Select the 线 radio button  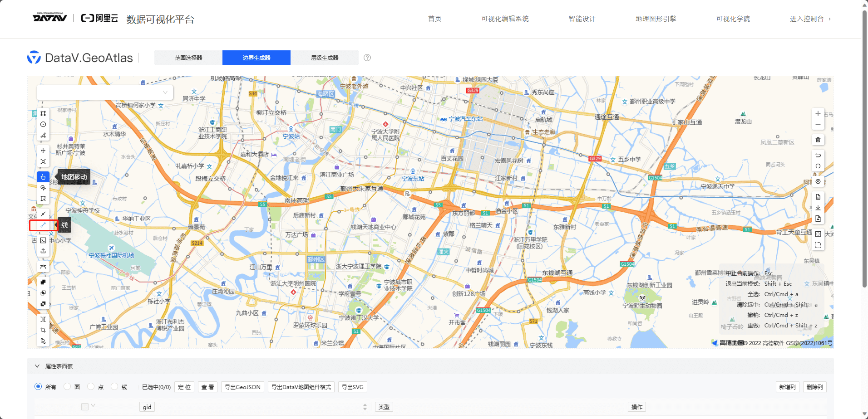[x=114, y=386]
